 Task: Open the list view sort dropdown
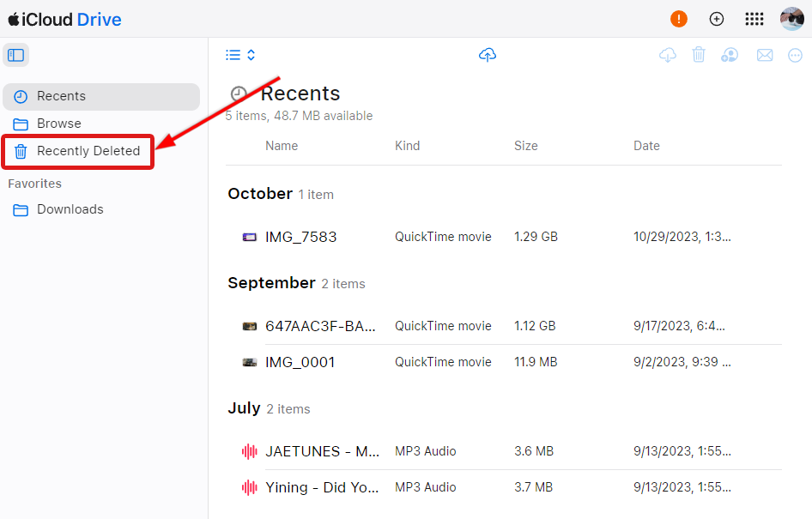(240, 55)
